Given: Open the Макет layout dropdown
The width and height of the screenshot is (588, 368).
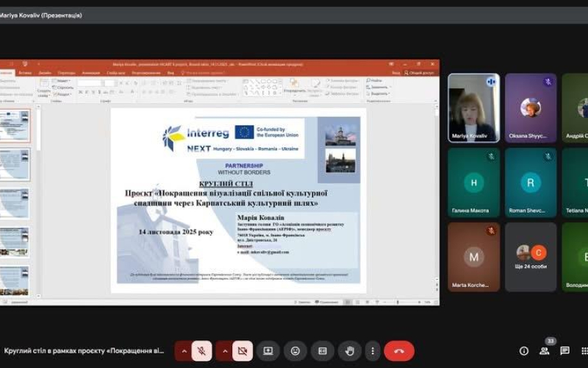Looking at the screenshot, I should tap(62, 81).
